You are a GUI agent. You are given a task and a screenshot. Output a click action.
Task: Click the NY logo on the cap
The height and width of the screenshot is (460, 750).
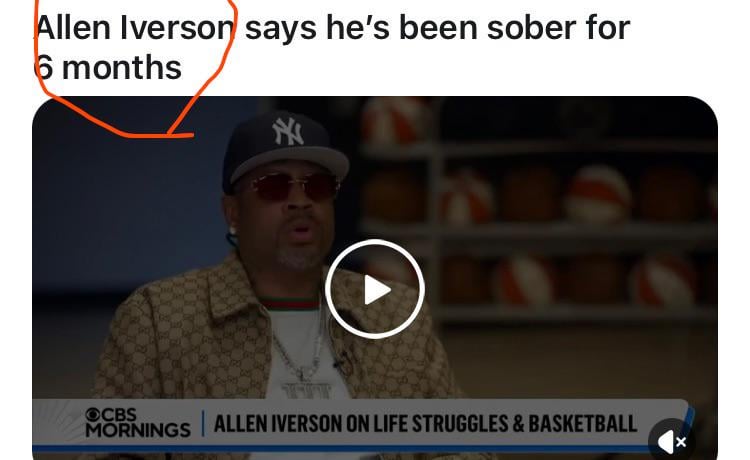pos(287,131)
